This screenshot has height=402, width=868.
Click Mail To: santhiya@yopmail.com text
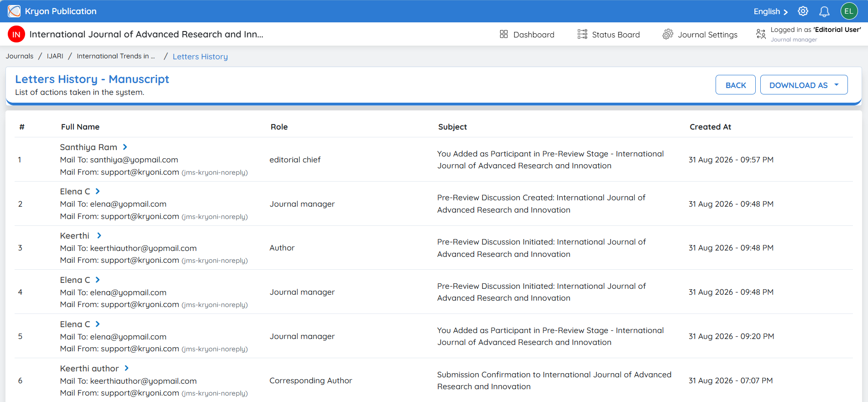119,160
